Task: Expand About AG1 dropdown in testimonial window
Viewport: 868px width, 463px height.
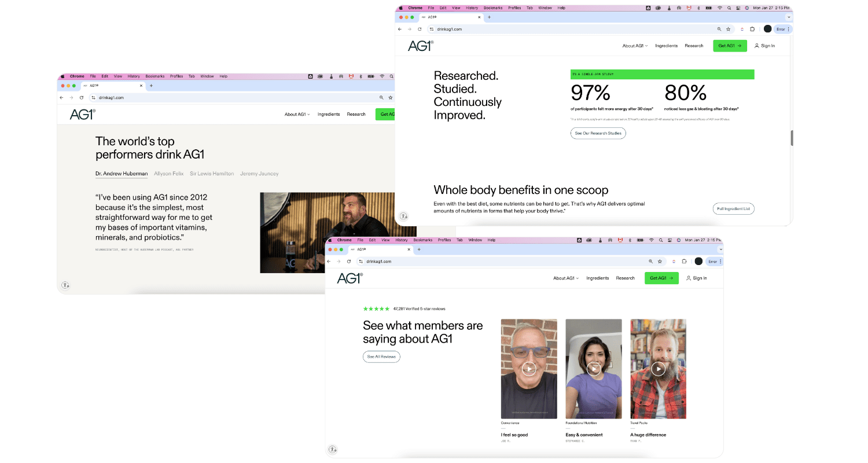Action: (297, 115)
